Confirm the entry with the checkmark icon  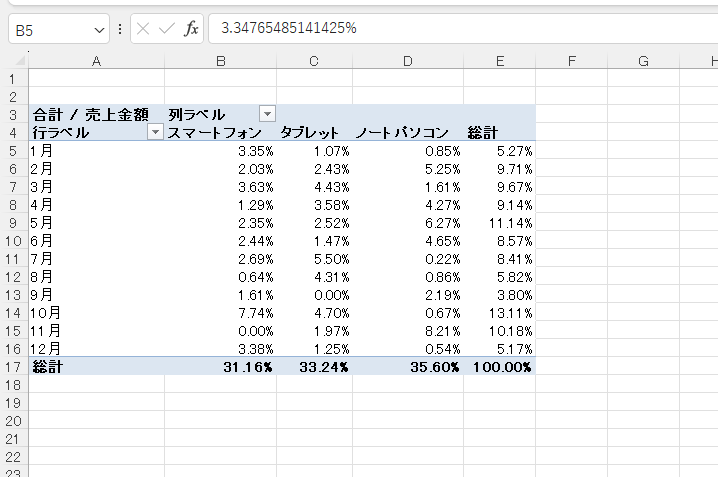click(167, 29)
